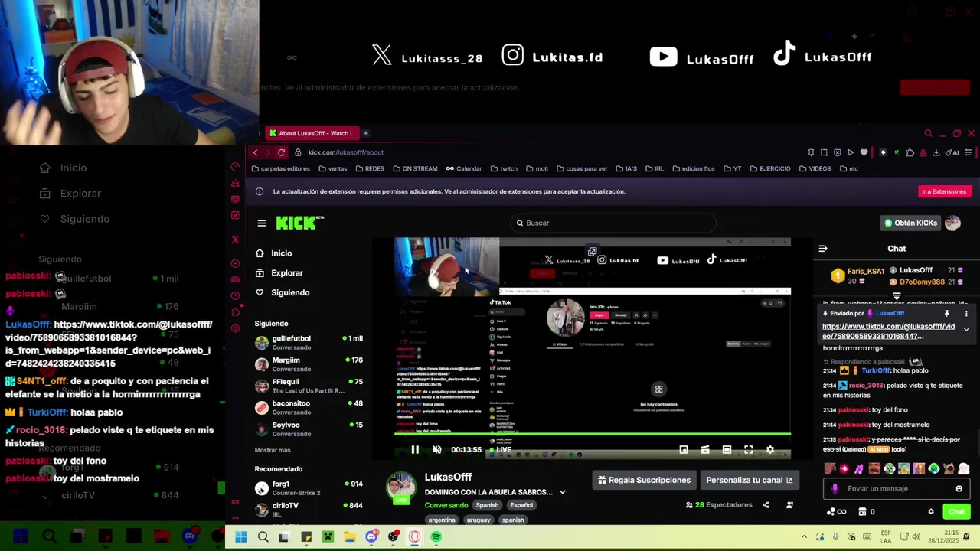The width and height of the screenshot is (980, 551).
Task: Open the REDES bookmarks folder
Action: [x=370, y=168]
